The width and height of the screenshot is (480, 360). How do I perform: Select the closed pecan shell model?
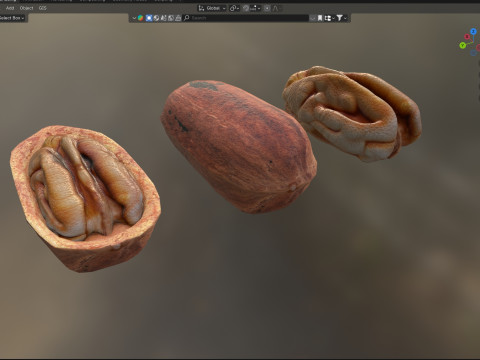239,147
